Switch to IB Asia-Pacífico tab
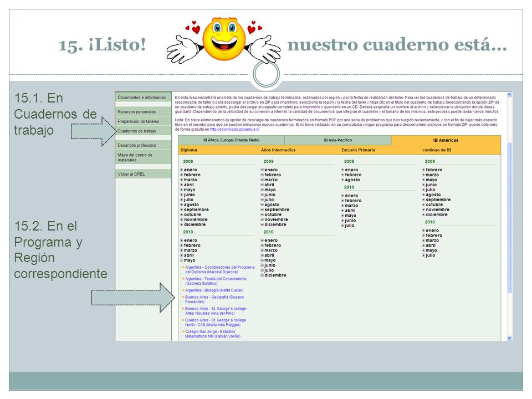The height and width of the screenshot is (399, 532). pyautogui.click(x=338, y=140)
